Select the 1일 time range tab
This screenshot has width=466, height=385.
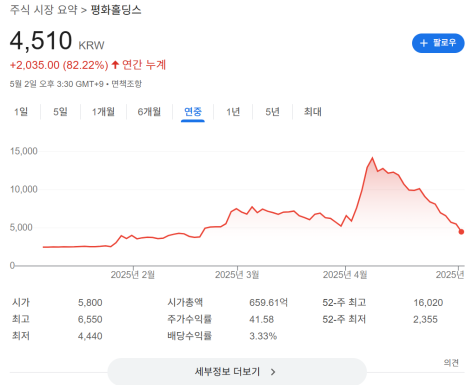click(21, 112)
